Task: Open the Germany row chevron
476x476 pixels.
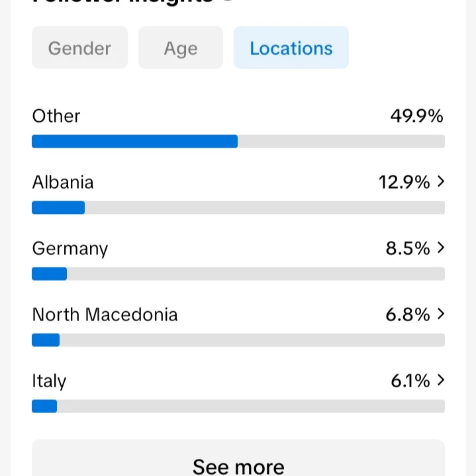Action: [441, 248]
